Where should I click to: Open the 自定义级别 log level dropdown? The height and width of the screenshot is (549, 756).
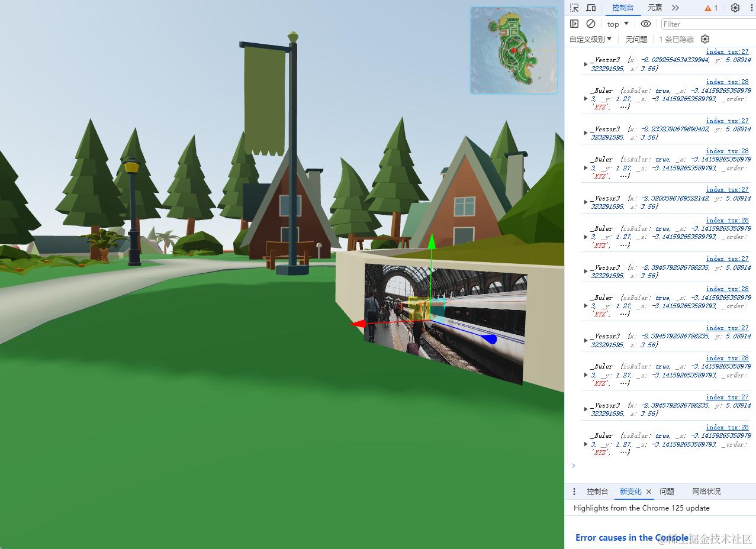[590, 39]
